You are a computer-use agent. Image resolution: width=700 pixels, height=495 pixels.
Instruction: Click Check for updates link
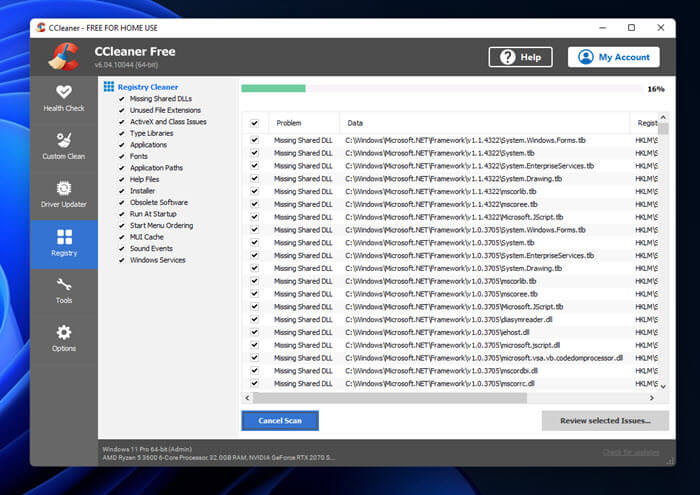(x=631, y=453)
